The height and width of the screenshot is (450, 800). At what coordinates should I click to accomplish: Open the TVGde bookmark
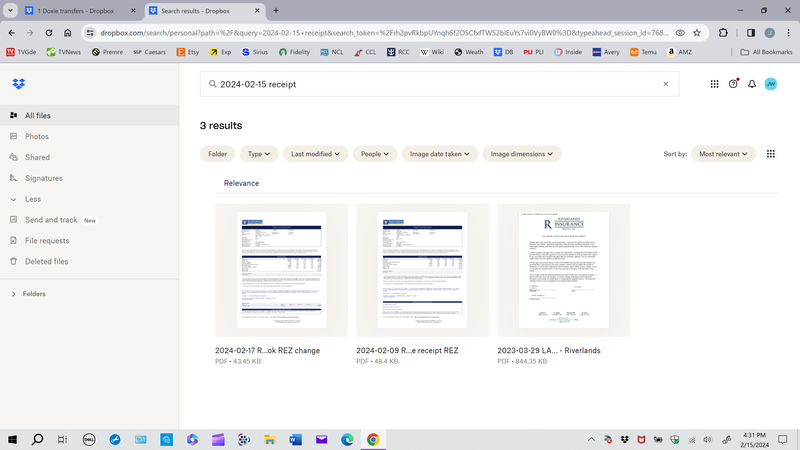[x=21, y=52]
